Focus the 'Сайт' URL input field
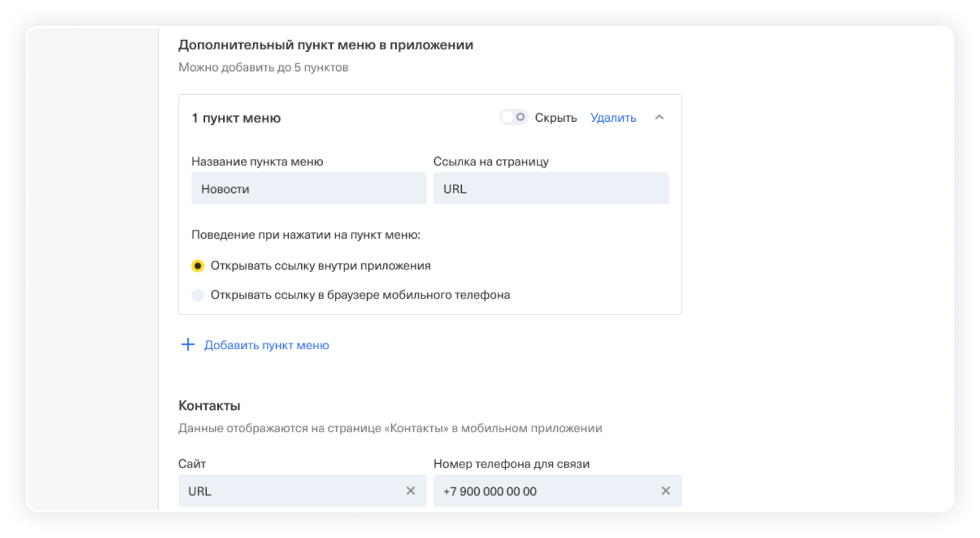Viewport: 980px width, 538px height. click(291, 491)
